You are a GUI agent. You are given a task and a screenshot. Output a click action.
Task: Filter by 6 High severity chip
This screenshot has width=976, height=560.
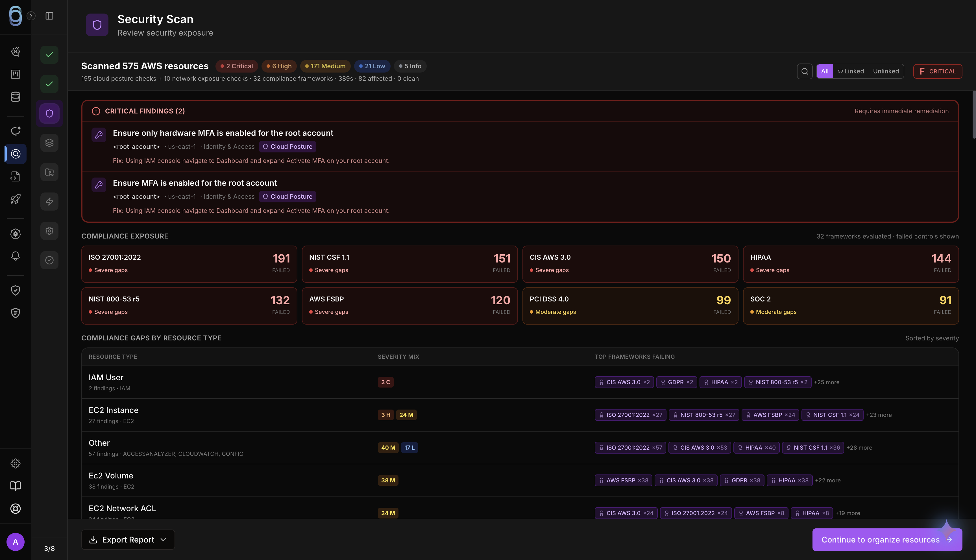[279, 66]
